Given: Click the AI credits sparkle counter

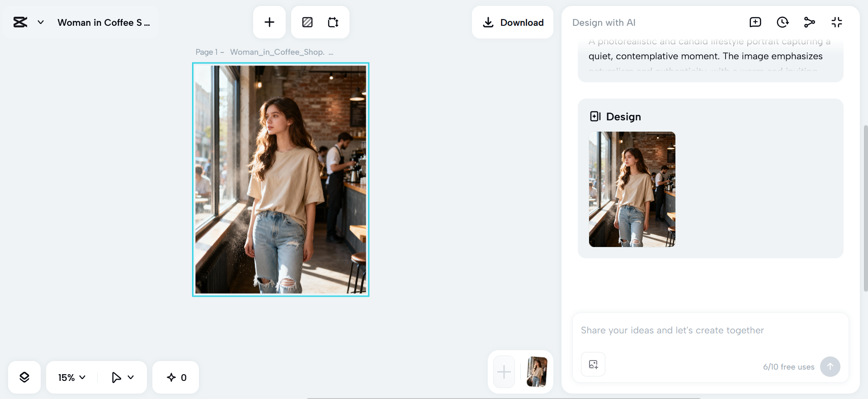Looking at the screenshot, I should coord(176,377).
